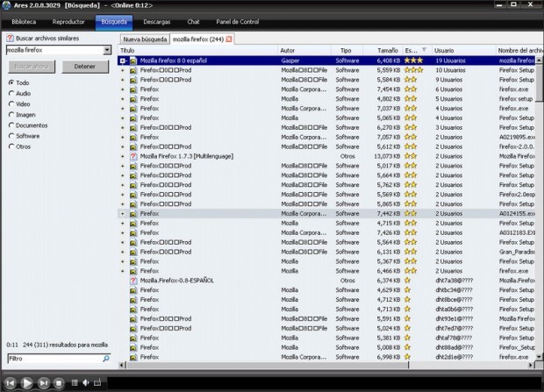Screen dimensions: 544x392
Task: Skip to next track in player
Action: click(43, 383)
